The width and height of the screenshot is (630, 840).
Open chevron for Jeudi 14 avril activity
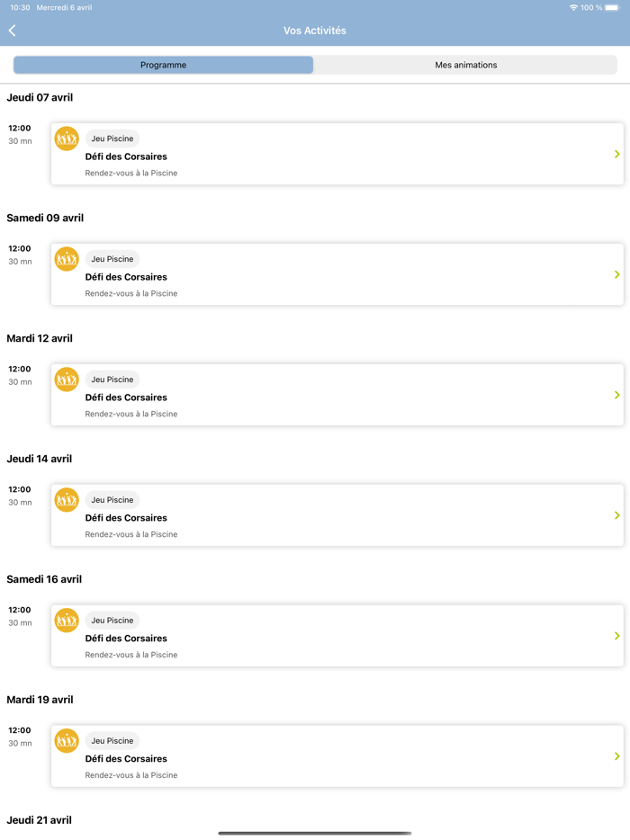coord(616,516)
